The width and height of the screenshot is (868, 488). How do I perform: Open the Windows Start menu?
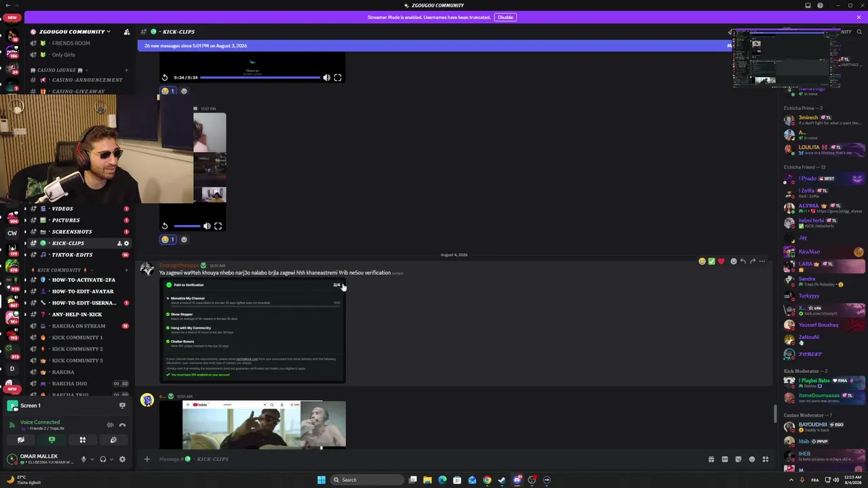pos(321,480)
